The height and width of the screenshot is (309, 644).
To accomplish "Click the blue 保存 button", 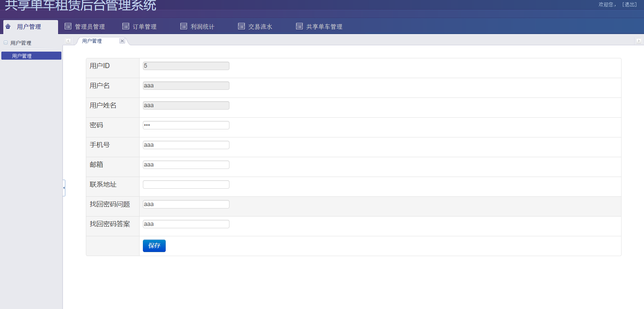I will click(154, 246).
